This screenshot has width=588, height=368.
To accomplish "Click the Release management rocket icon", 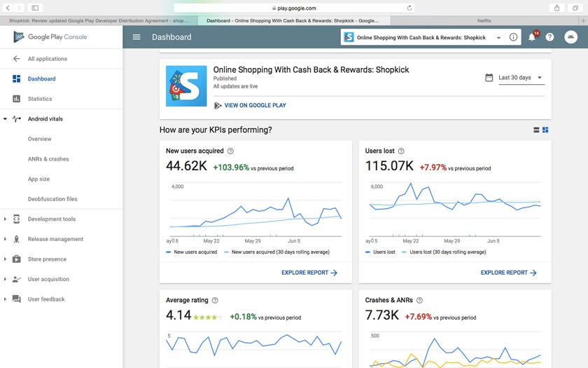I will point(17,239).
